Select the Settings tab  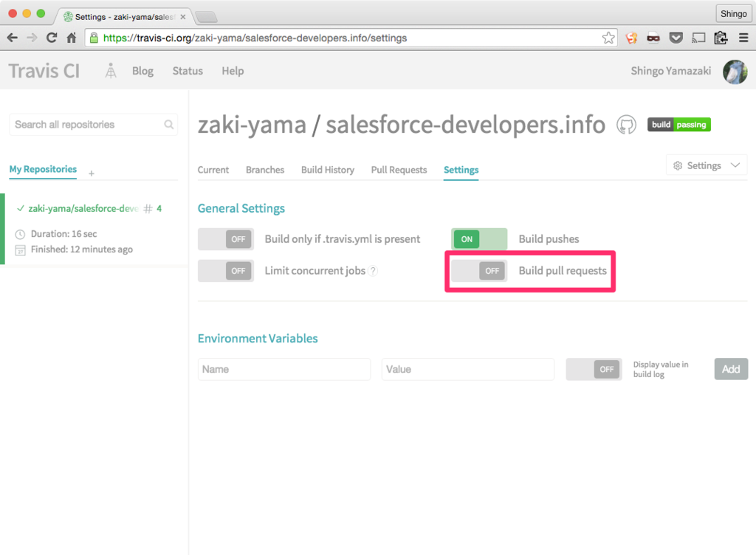coord(461,170)
